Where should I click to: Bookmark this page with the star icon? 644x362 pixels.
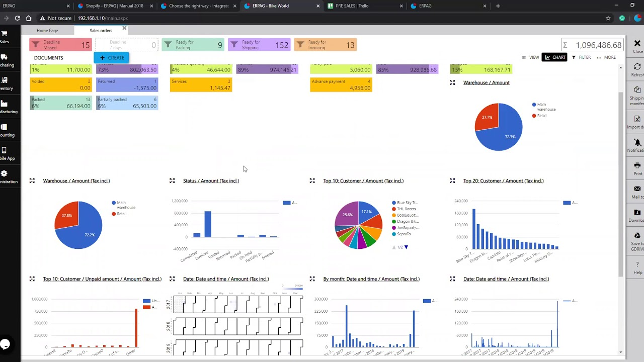[608, 18]
